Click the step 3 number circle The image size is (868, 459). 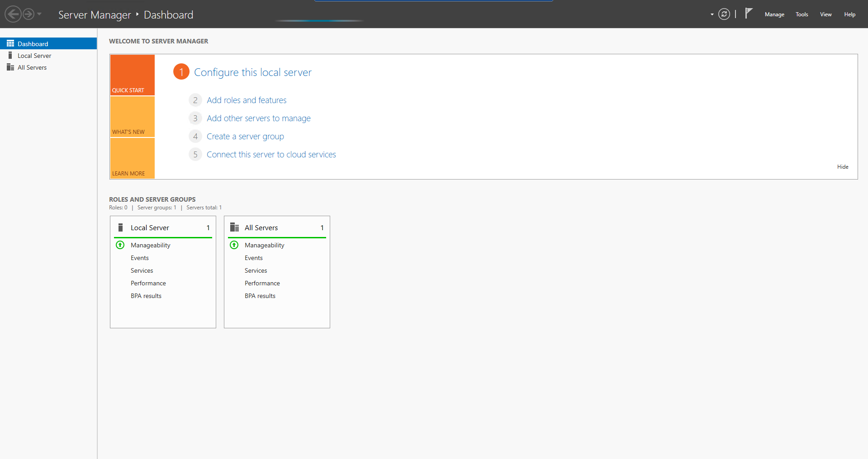(x=195, y=118)
